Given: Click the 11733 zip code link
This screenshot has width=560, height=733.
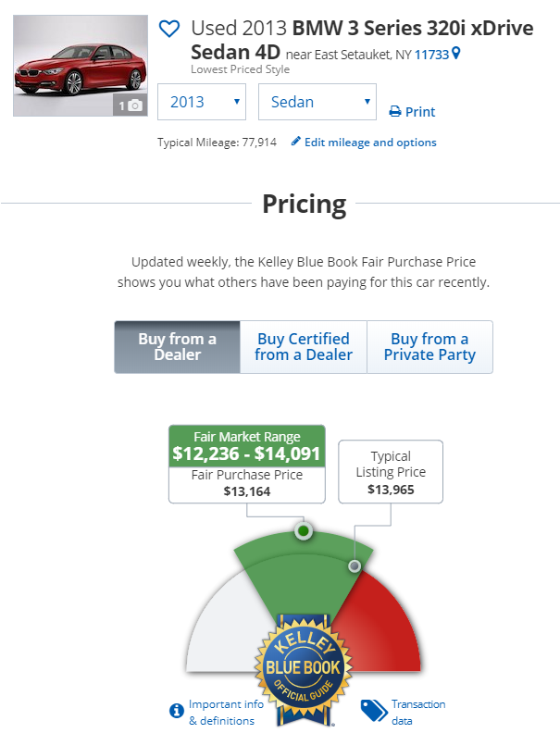Looking at the screenshot, I should [x=431, y=55].
